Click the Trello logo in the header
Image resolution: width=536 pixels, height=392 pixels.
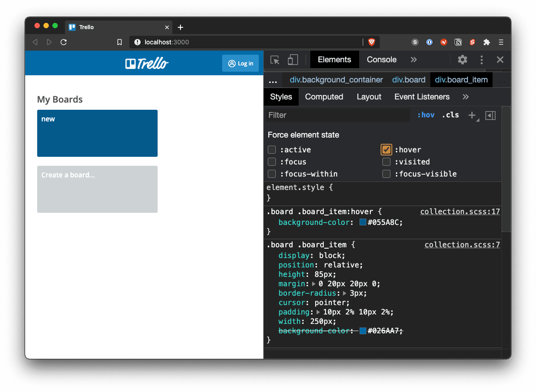(x=146, y=64)
